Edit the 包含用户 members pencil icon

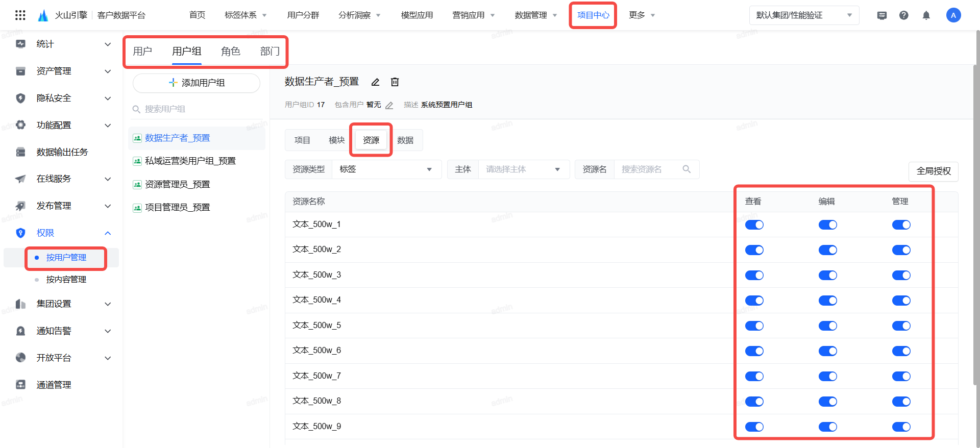point(389,105)
